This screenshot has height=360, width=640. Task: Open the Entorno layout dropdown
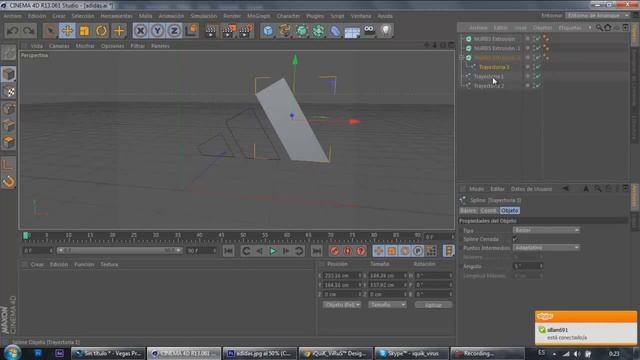pos(598,16)
